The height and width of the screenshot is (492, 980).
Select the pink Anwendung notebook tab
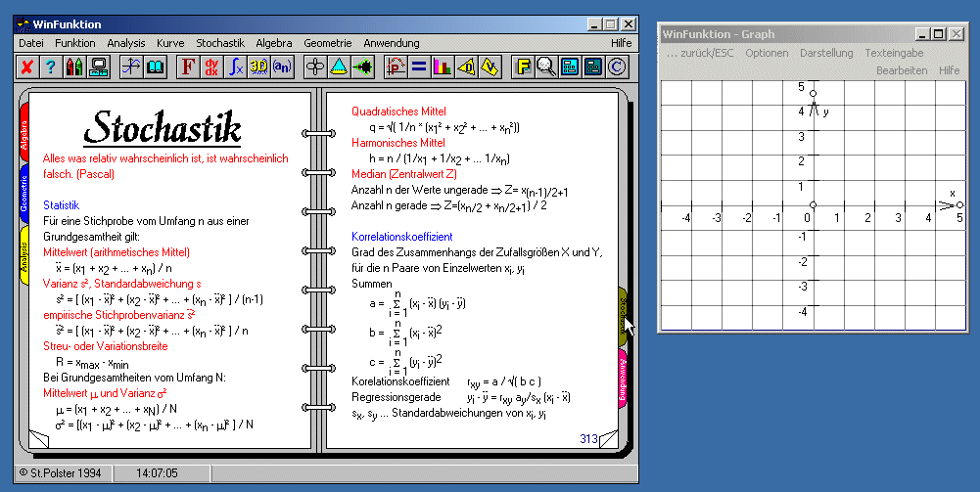[x=623, y=379]
